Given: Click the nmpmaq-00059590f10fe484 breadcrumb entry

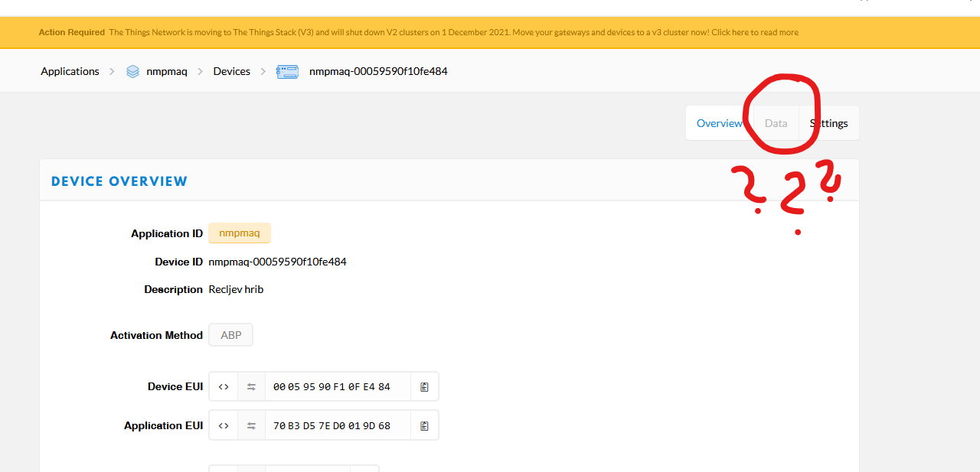Looking at the screenshot, I should pyautogui.click(x=378, y=71).
